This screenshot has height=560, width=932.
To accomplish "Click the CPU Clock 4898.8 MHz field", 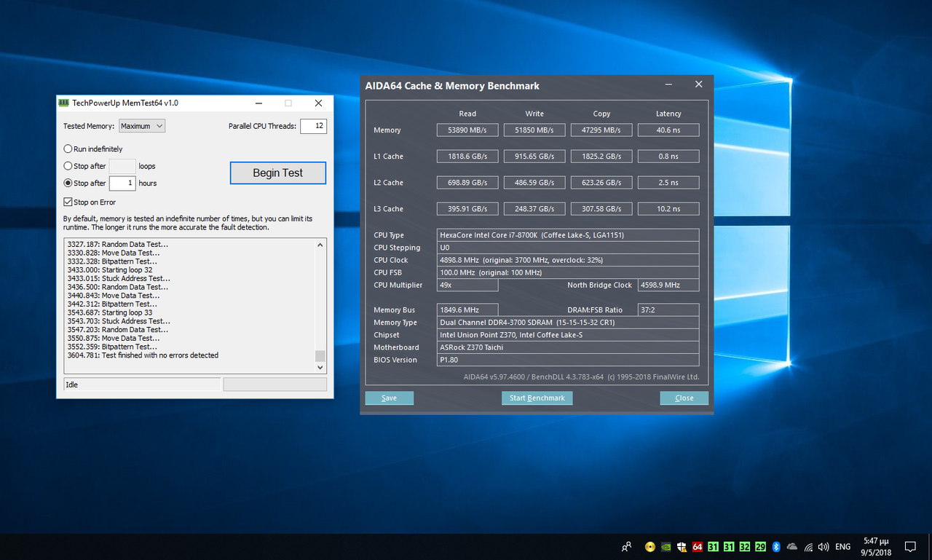I will tap(568, 260).
